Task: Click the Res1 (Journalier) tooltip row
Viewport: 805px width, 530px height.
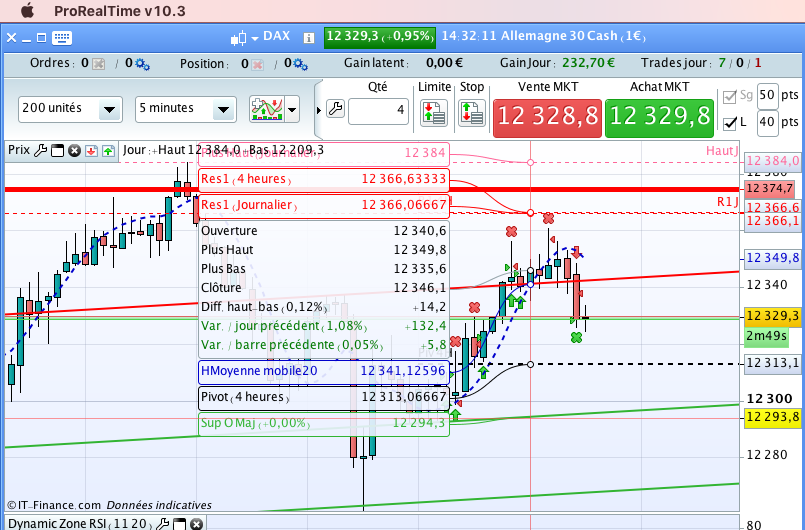Action: tap(323, 205)
